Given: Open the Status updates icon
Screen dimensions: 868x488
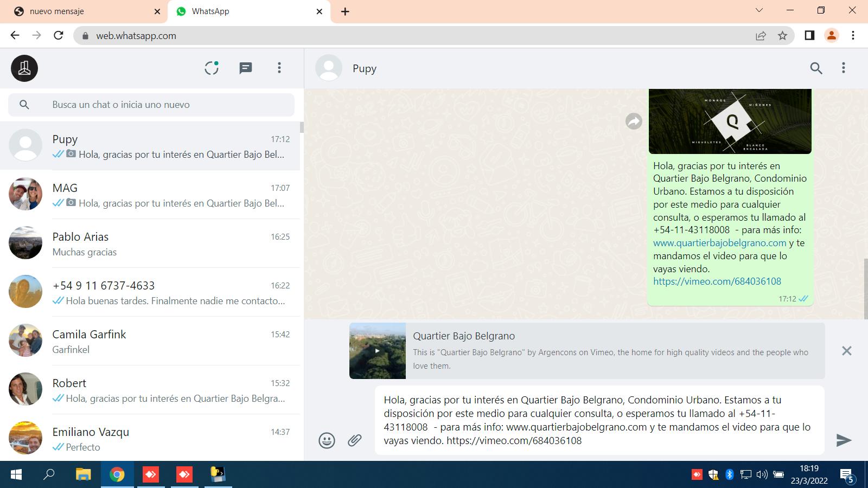Looking at the screenshot, I should pos(212,68).
